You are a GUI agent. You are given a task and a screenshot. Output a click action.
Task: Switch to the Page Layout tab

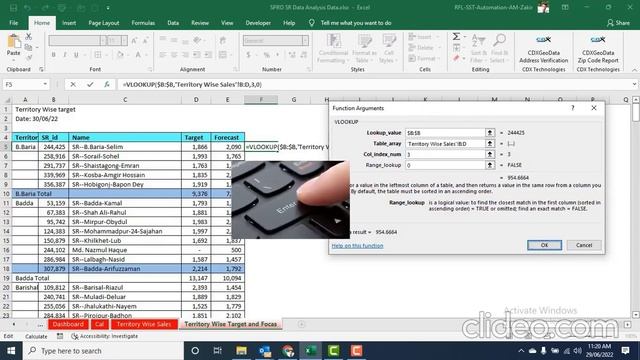point(104,23)
